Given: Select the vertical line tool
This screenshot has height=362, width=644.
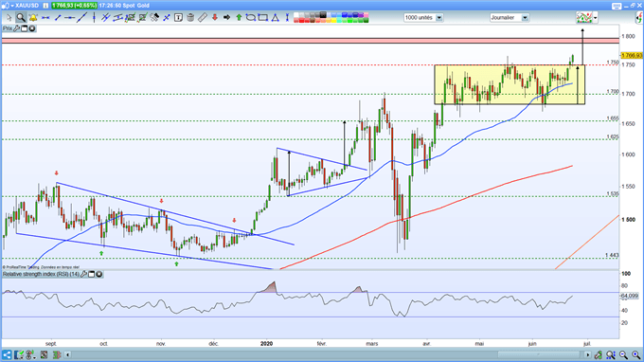Looking at the screenshot, I should click(94, 18).
